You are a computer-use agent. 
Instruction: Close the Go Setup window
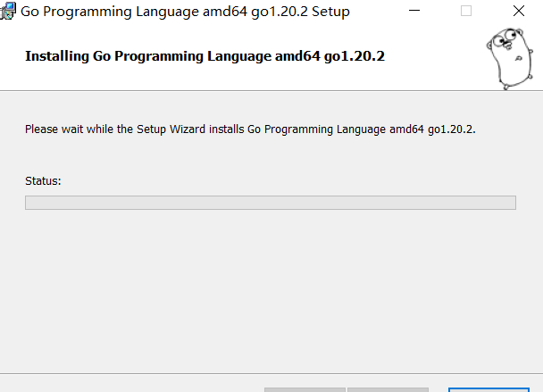[x=518, y=13]
